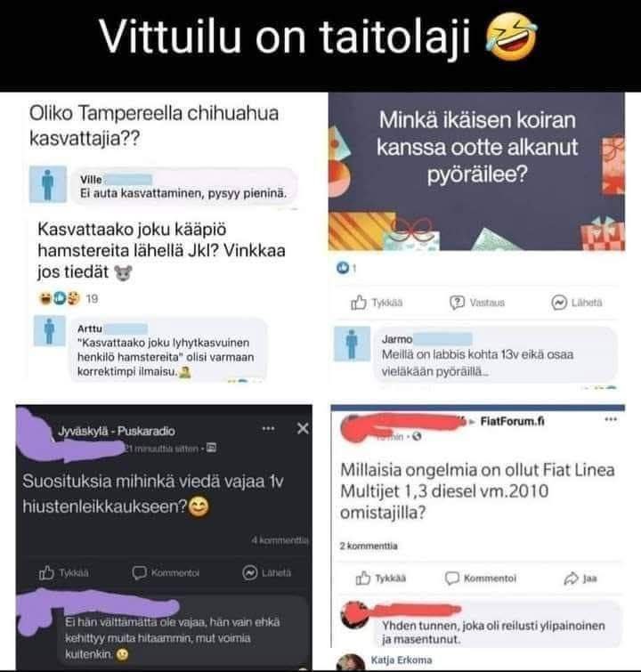Send the Puskaradio post via Lähetä
The height and width of the screenshot is (672, 641).
pyautogui.click(x=267, y=572)
